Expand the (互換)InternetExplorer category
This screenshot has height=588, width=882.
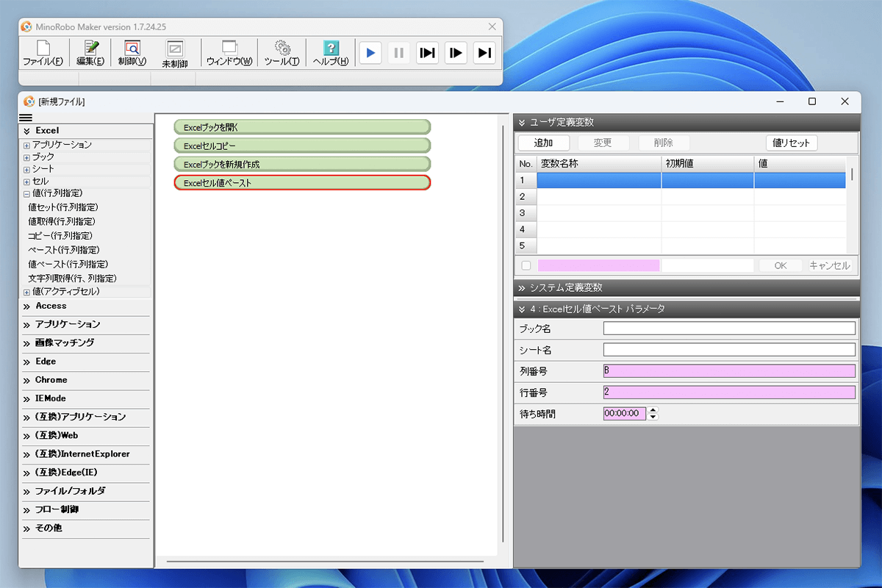[x=26, y=454]
